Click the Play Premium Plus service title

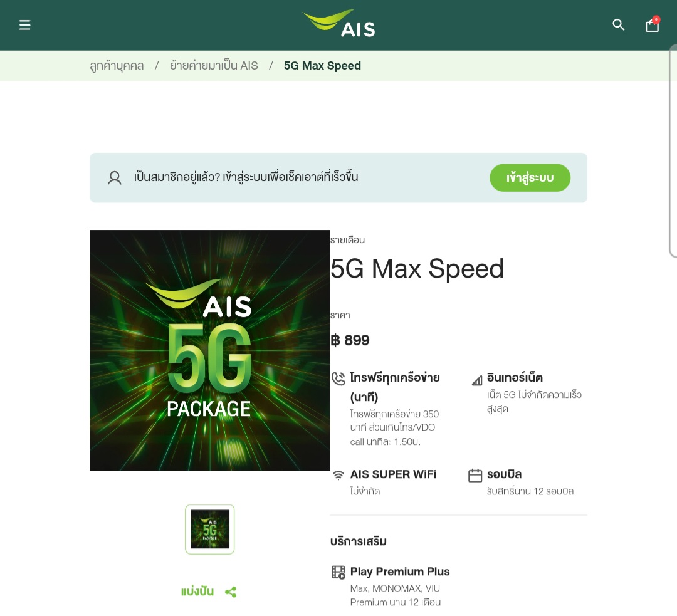click(x=400, y=572)
